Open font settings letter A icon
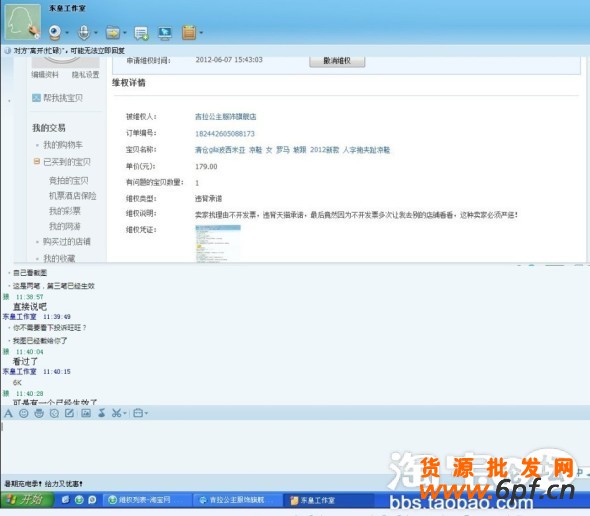 tap(8, 413)
